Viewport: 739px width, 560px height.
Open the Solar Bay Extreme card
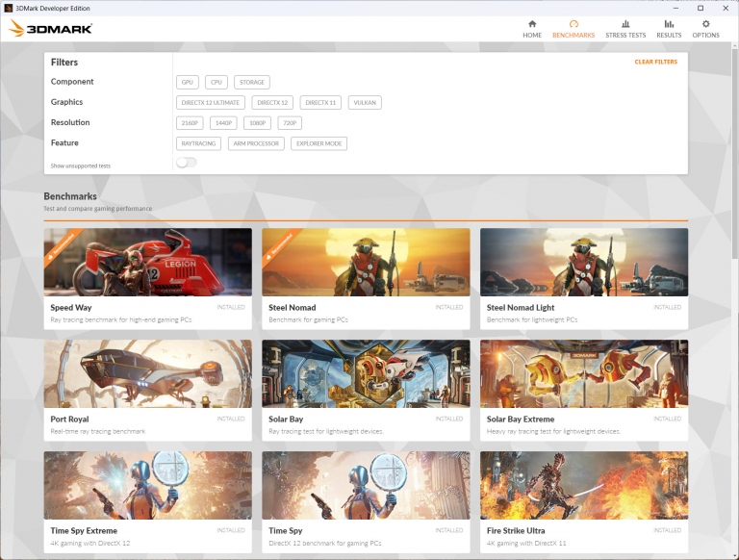[x=584, y=390]
